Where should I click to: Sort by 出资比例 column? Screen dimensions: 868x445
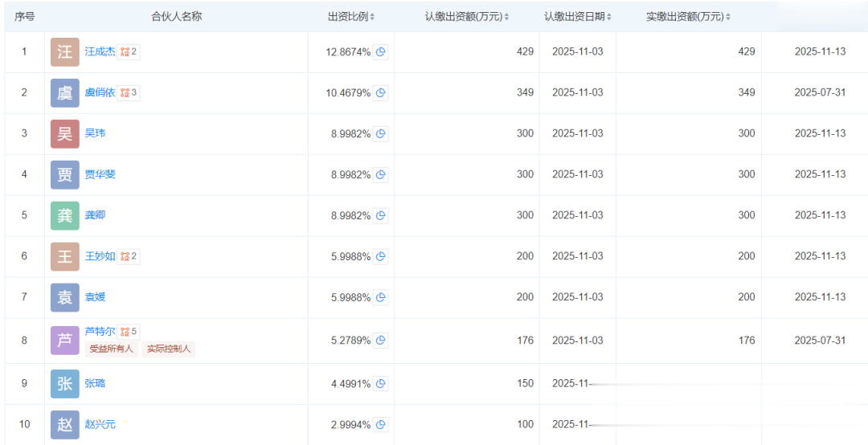tap(372, 17)
